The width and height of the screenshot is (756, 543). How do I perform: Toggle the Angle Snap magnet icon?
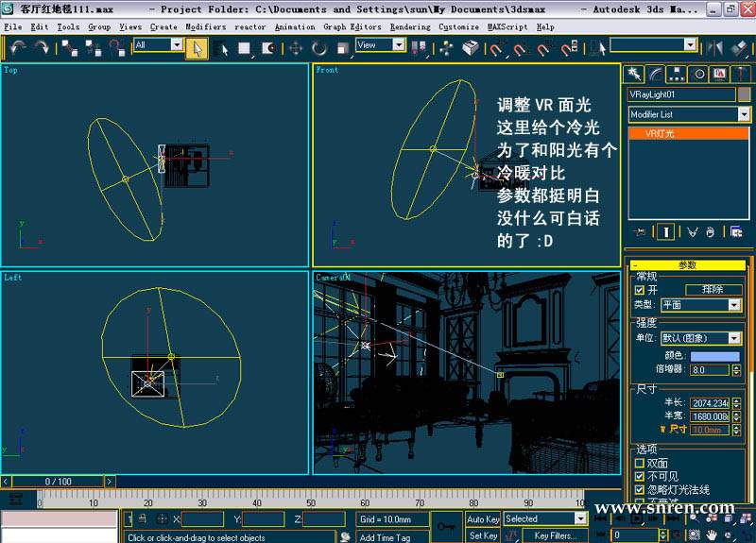[x=519, y=48]
